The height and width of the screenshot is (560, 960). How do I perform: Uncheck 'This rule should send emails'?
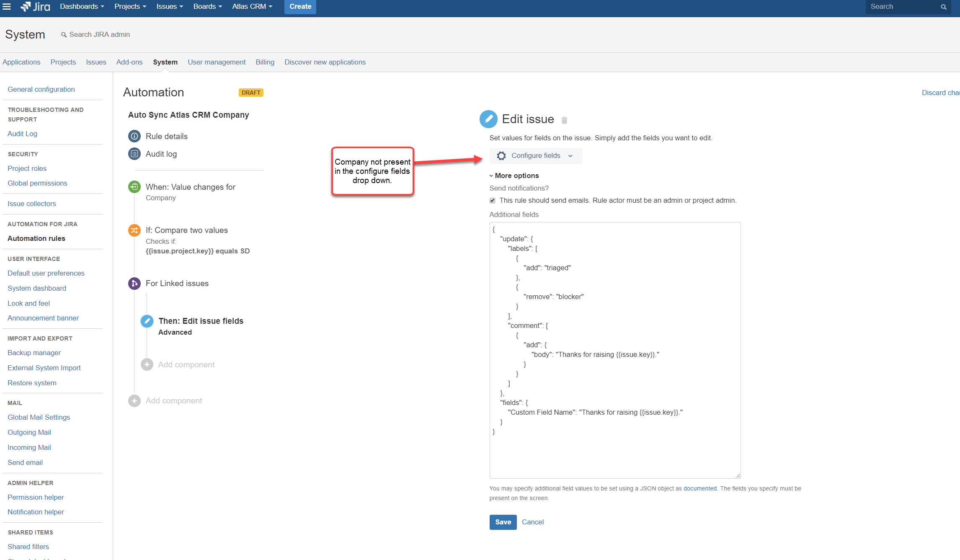tap(492, 200)
